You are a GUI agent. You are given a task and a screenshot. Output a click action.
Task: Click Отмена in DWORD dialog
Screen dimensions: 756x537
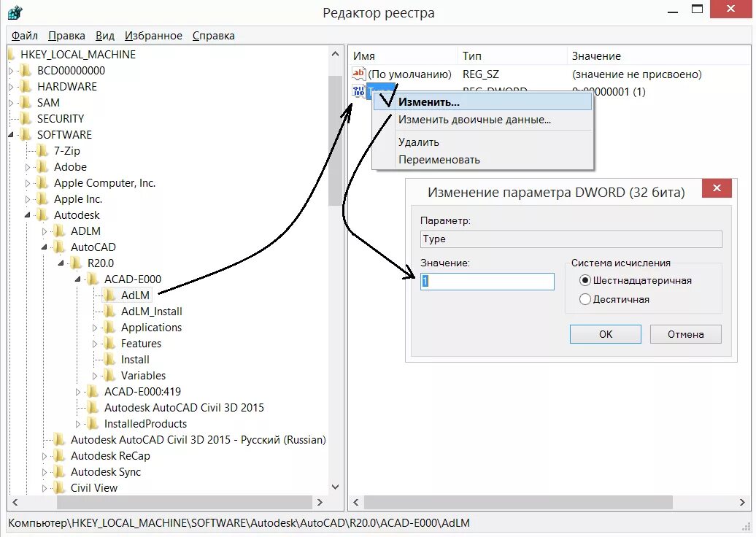click(686, 334)
